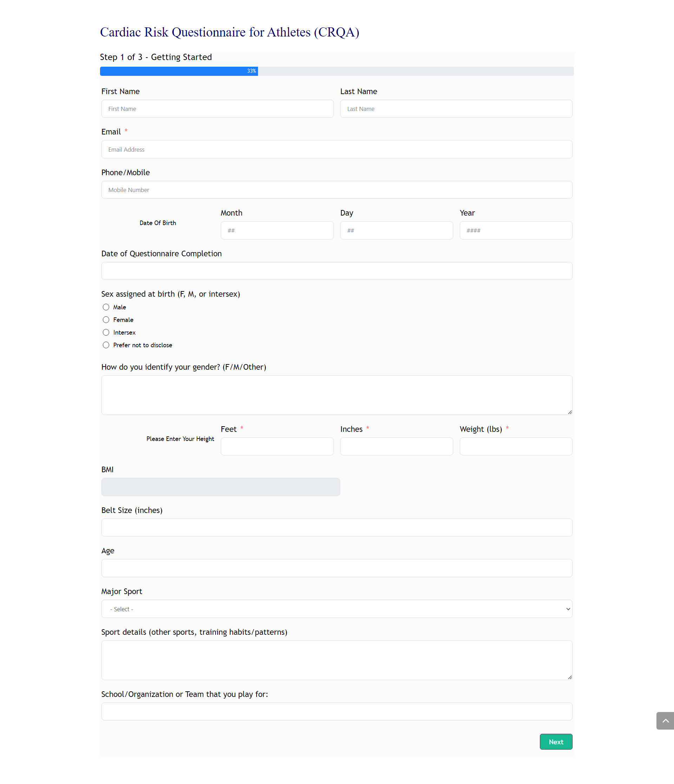Click the Weight (lbs) field
This screenshot has width=674, height=784.
(516, 447)
